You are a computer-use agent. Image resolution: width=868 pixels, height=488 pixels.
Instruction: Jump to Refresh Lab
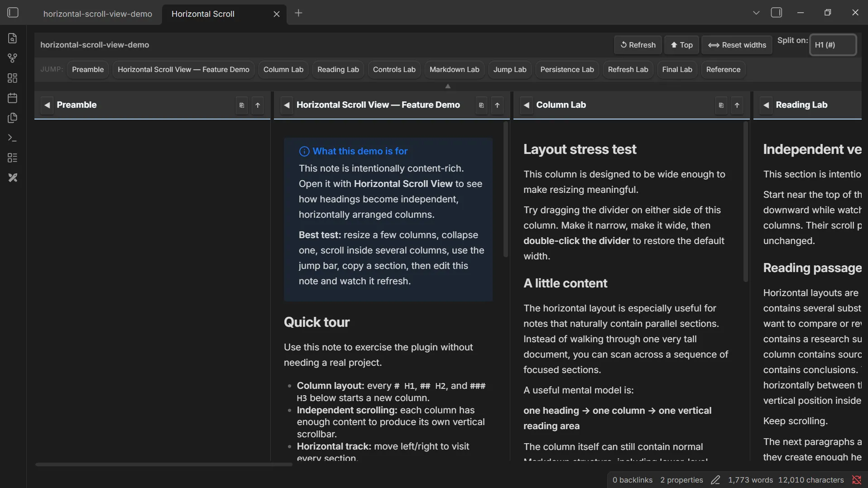[628, 70]
